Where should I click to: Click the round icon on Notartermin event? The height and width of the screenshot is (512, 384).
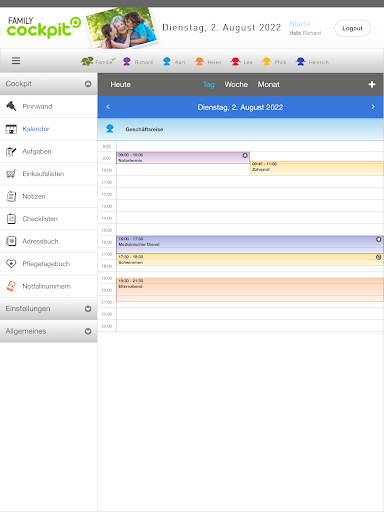[245, 155]
